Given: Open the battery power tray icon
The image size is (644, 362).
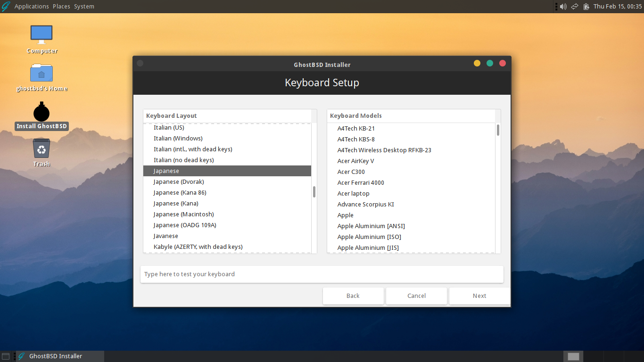Looking at the screenshot, I should 586,7.
